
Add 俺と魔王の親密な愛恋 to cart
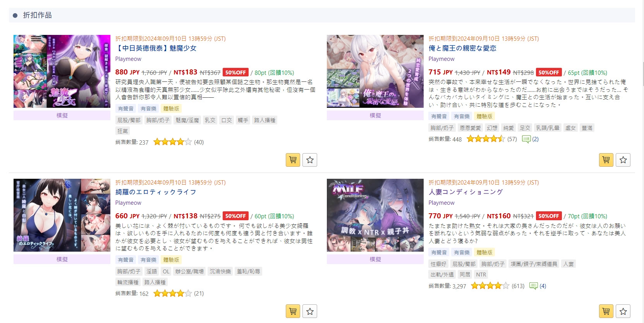(606, 160)
